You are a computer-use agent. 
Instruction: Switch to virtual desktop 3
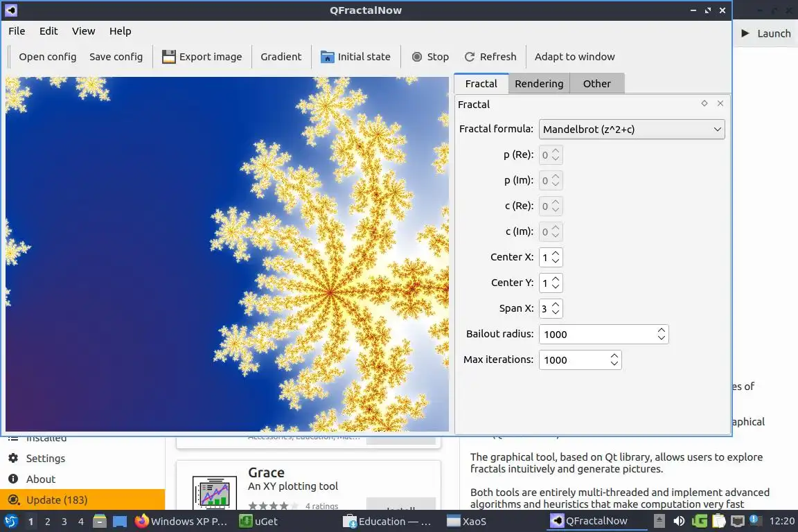(x=64, y=521)
